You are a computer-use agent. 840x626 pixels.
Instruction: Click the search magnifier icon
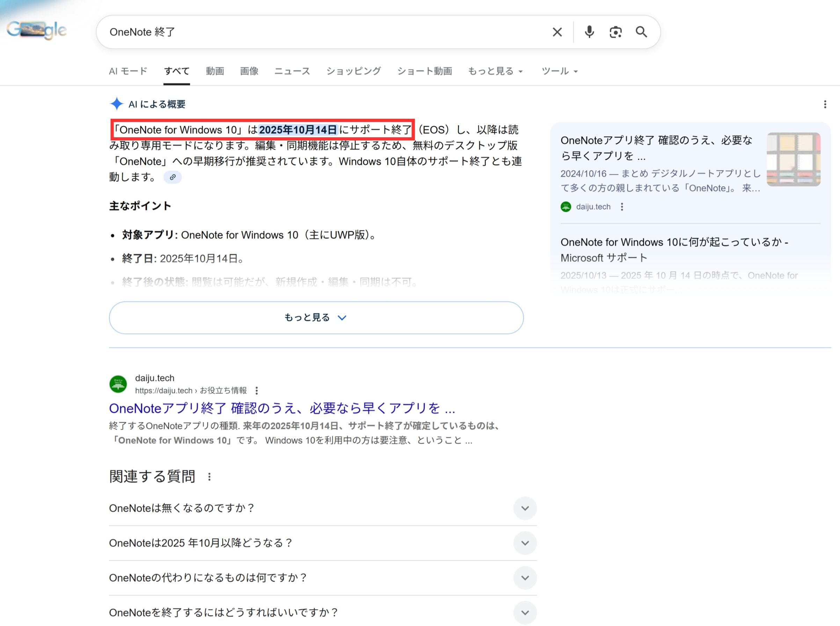642,32
